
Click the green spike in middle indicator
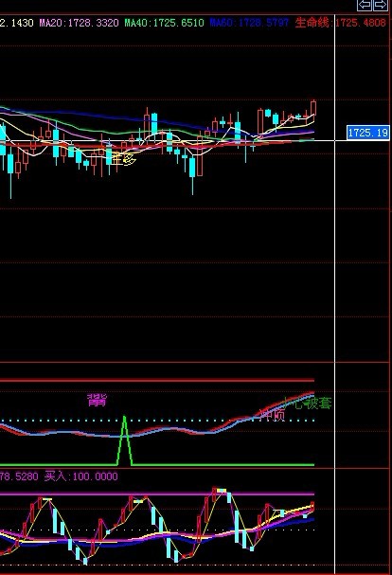coord(124,440)
